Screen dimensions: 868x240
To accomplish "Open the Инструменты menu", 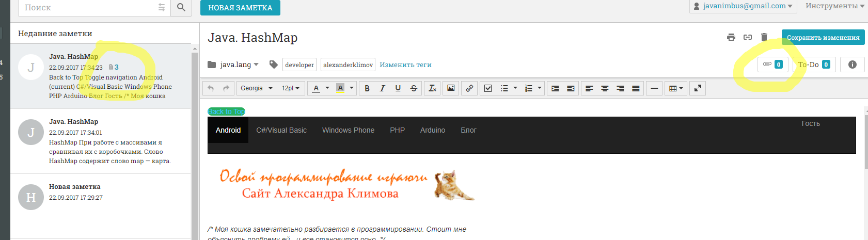I will click(x=835, y=6).
